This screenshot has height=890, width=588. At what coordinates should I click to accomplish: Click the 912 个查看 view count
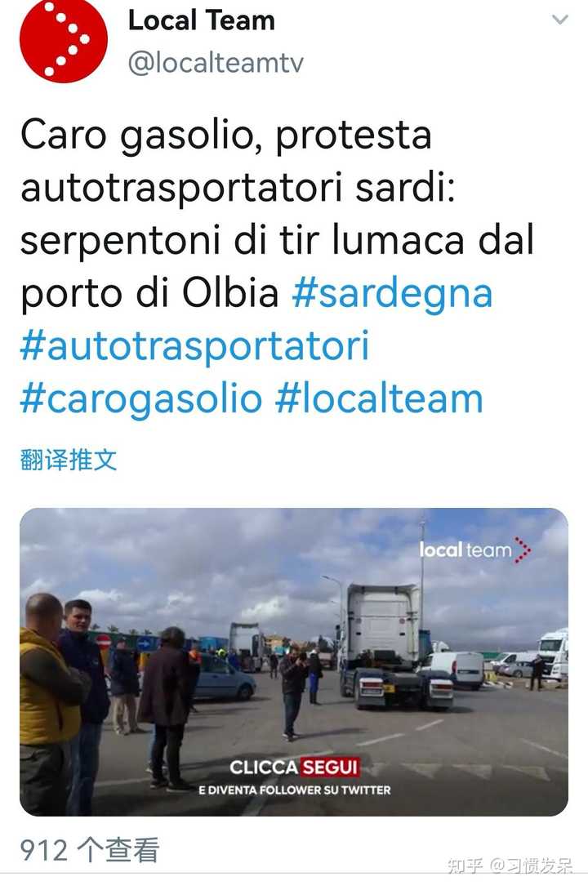pos(90,850)
